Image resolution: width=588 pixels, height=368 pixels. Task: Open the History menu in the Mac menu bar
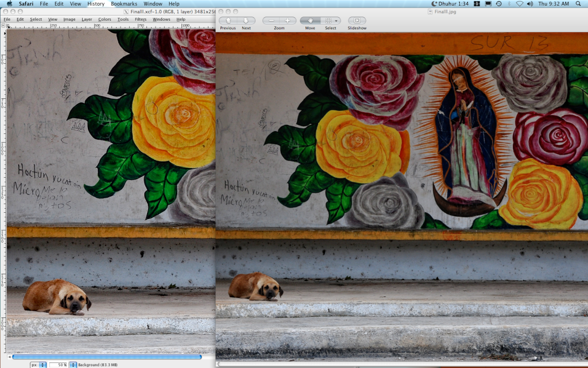[96, 4]
